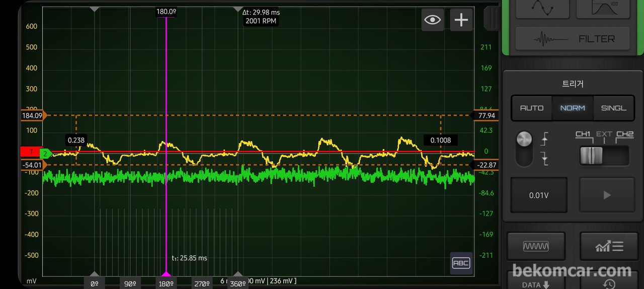The image size is (644, 289).
Task: Tap the Δt: 29.98 ms readout
Action: (261, 13)
